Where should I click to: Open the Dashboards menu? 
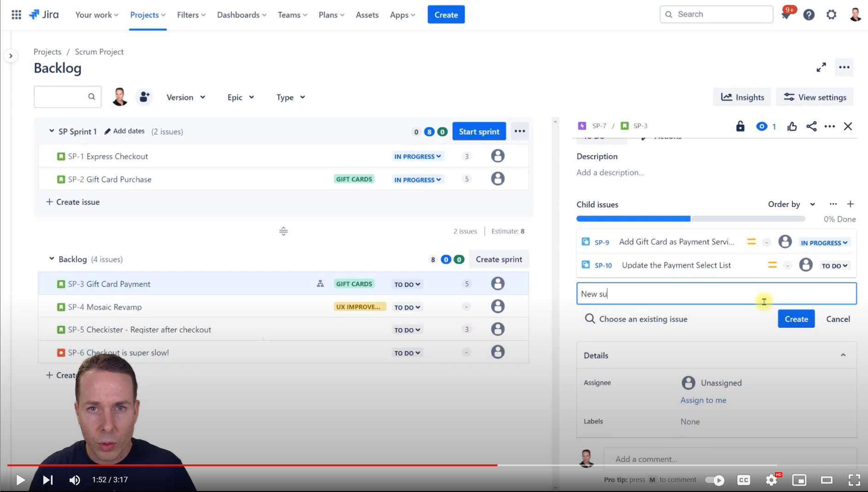242,15
